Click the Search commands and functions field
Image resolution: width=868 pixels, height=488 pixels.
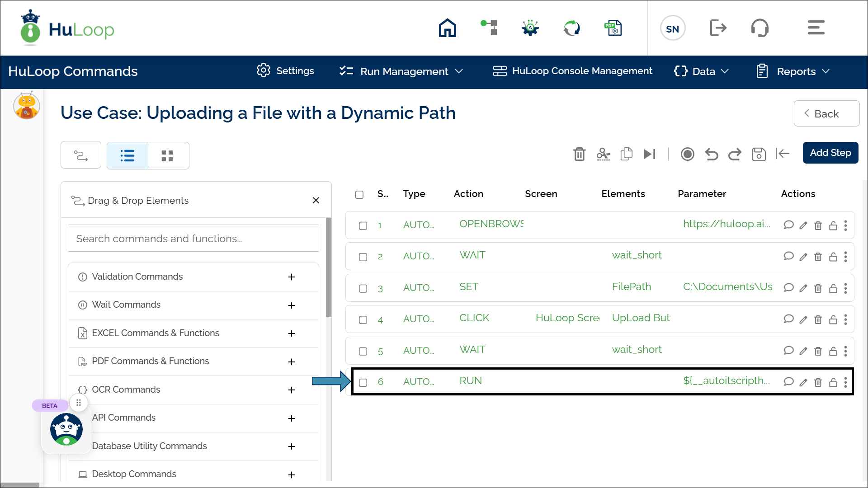coord(193,239)
